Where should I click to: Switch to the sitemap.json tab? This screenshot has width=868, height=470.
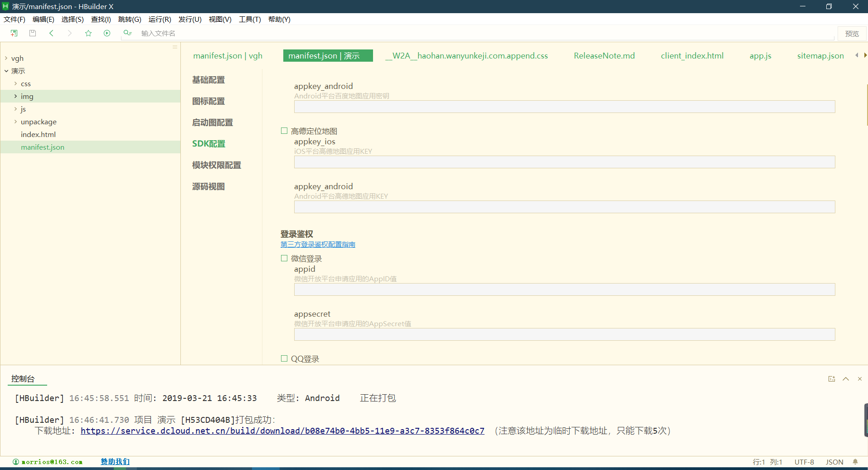820,55
